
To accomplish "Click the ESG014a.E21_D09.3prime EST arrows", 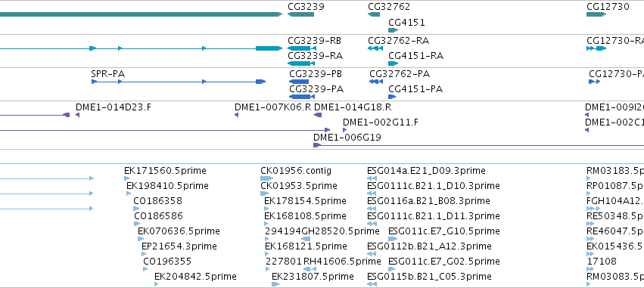I will click(372, 178).
